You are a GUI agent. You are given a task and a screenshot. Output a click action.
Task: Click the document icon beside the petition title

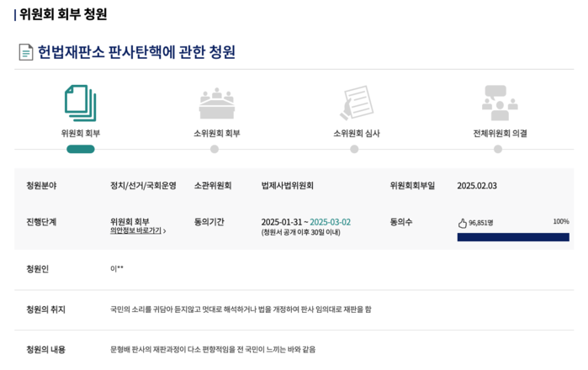point(26,52)
